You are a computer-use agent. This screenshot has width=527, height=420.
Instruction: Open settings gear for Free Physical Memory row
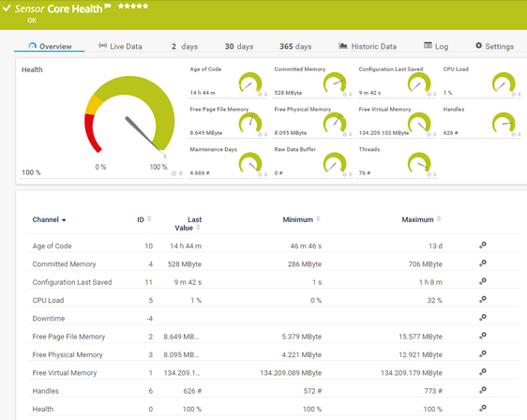(x=483, y=354)
